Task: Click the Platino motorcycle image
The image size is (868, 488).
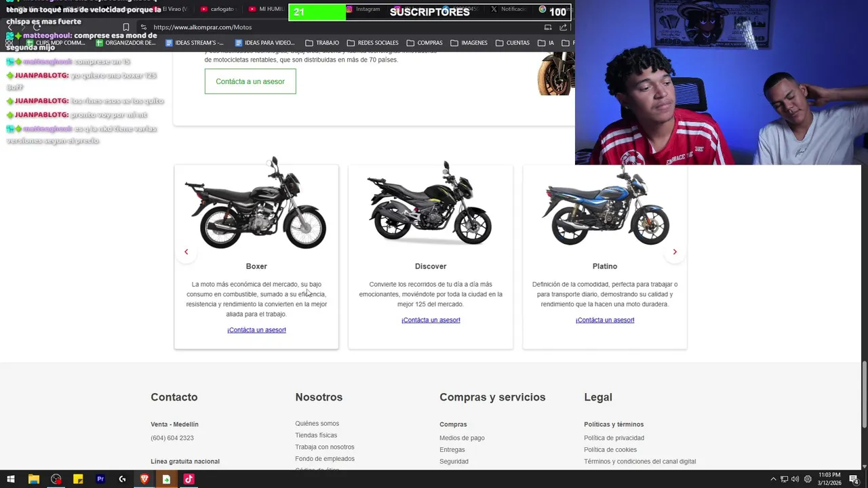Action: coord(605,205)
